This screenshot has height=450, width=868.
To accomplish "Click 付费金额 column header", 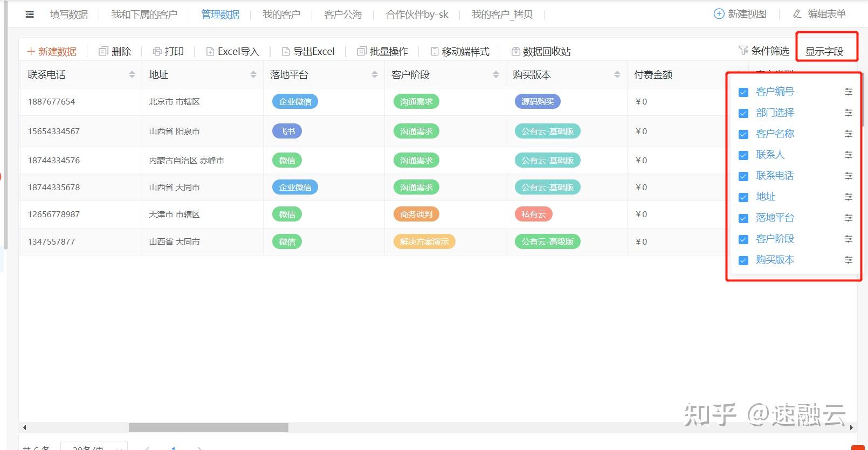I will tap(653, 74).
